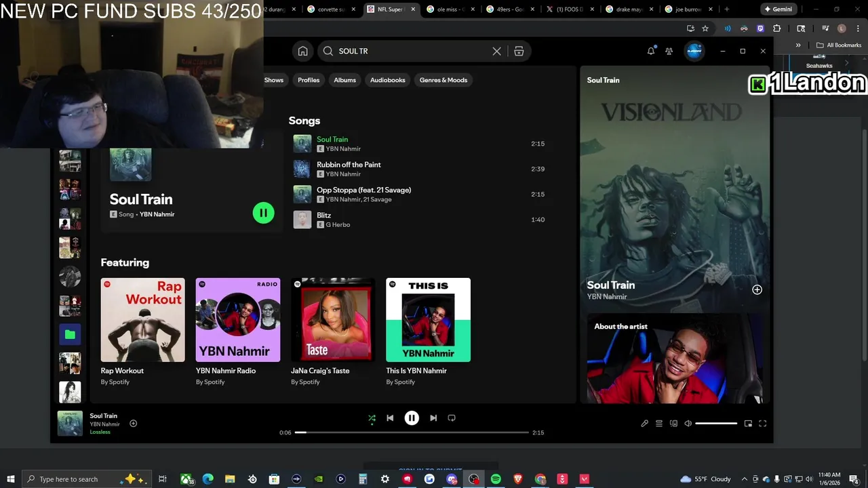
Task: Open the All Bookmarks folder
Action: pyautogui.click(x=839, y=45)
